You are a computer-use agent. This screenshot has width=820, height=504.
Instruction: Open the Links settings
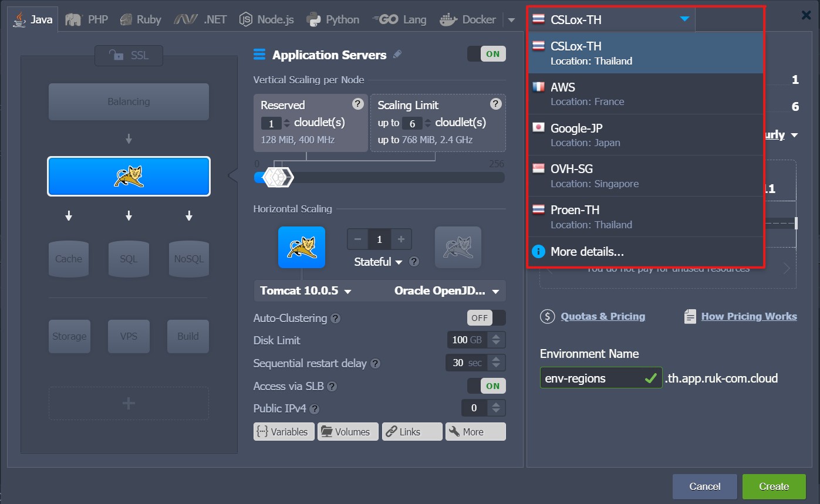coord(412,431)
